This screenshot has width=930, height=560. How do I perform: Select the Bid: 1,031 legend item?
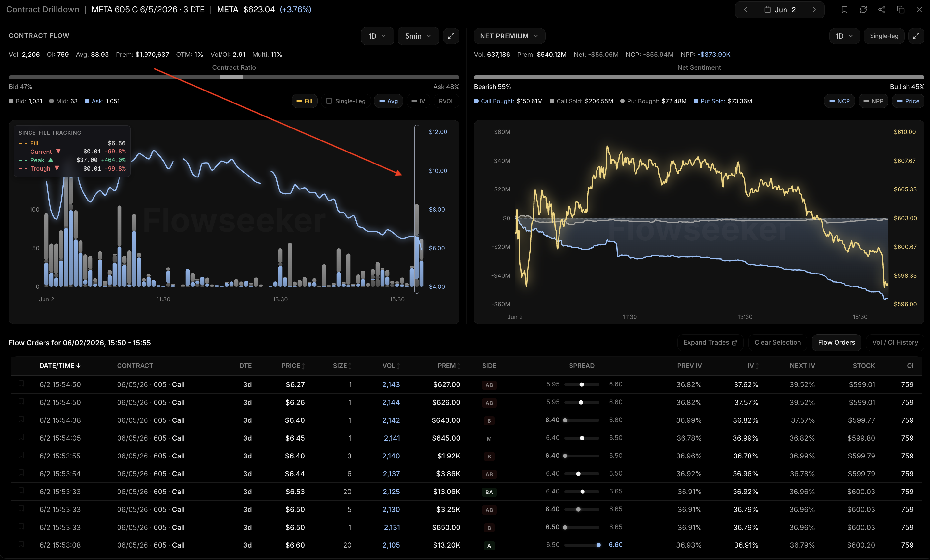pos(26,101)
